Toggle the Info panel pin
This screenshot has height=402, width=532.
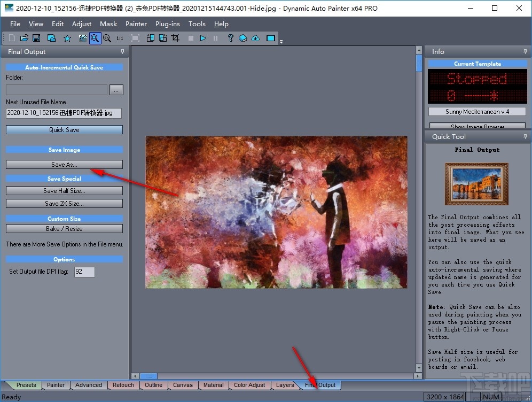click(525, 51)
